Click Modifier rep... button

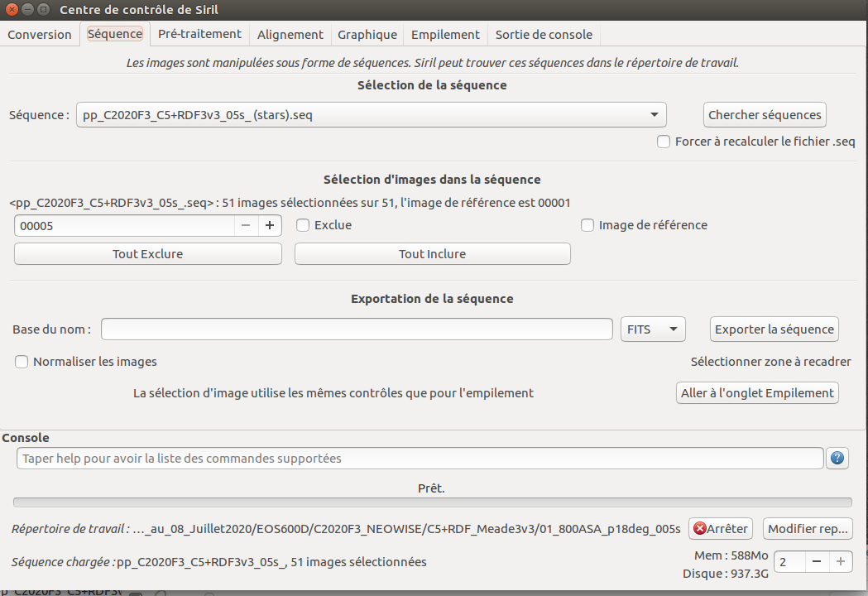coord(808,528)
